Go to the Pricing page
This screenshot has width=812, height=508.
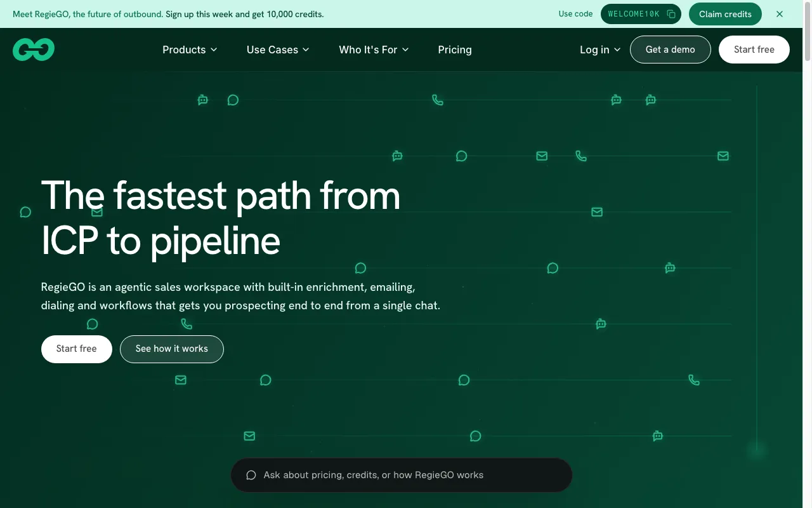point(455,50)
